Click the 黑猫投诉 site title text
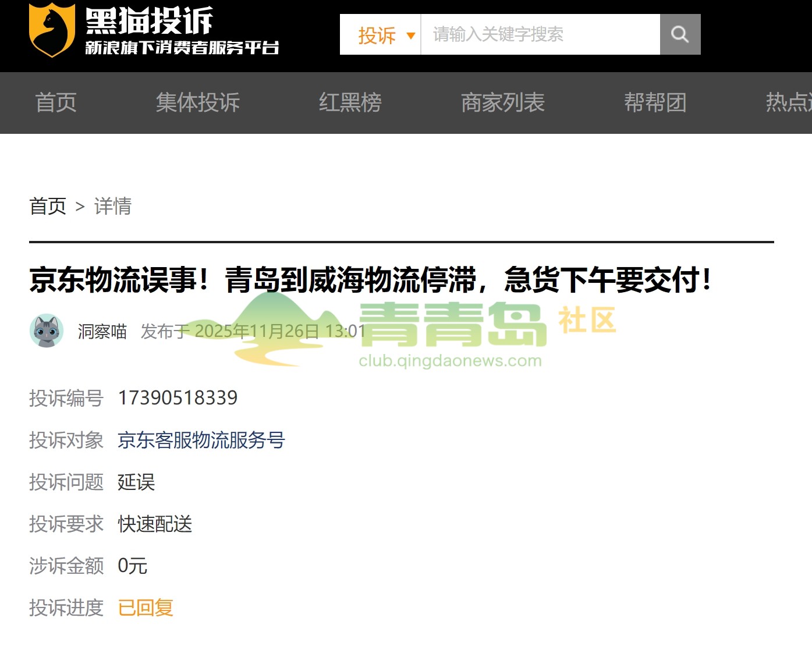The height and width of the screenshot is (657, 812). (150, 22)
